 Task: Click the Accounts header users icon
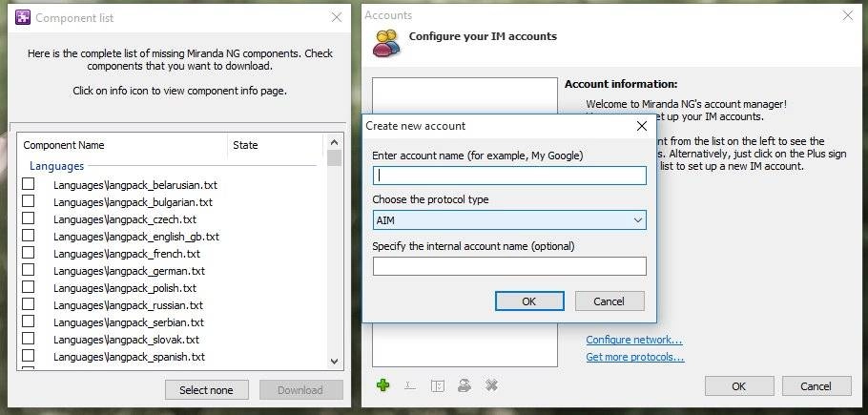(386, 43)
